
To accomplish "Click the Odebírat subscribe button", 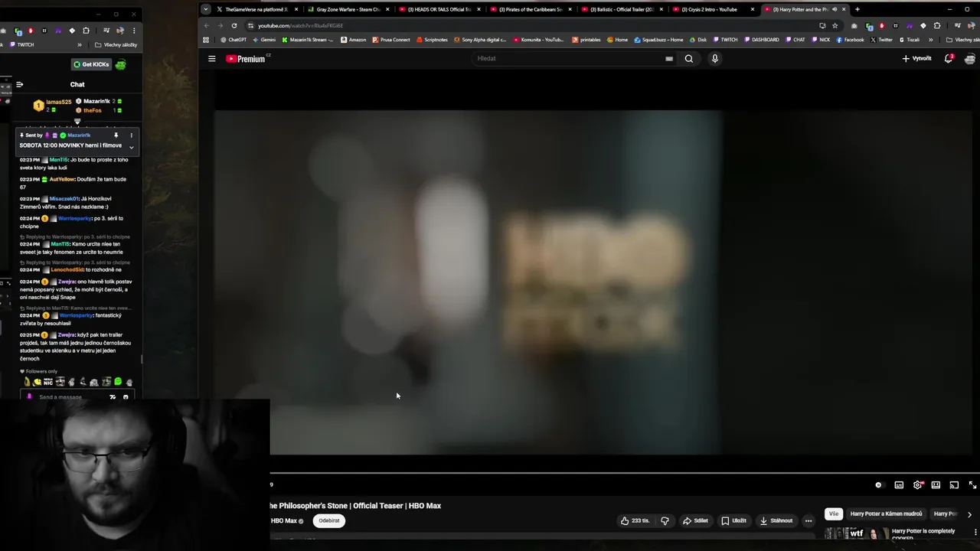I will click(x=329, y=520).
